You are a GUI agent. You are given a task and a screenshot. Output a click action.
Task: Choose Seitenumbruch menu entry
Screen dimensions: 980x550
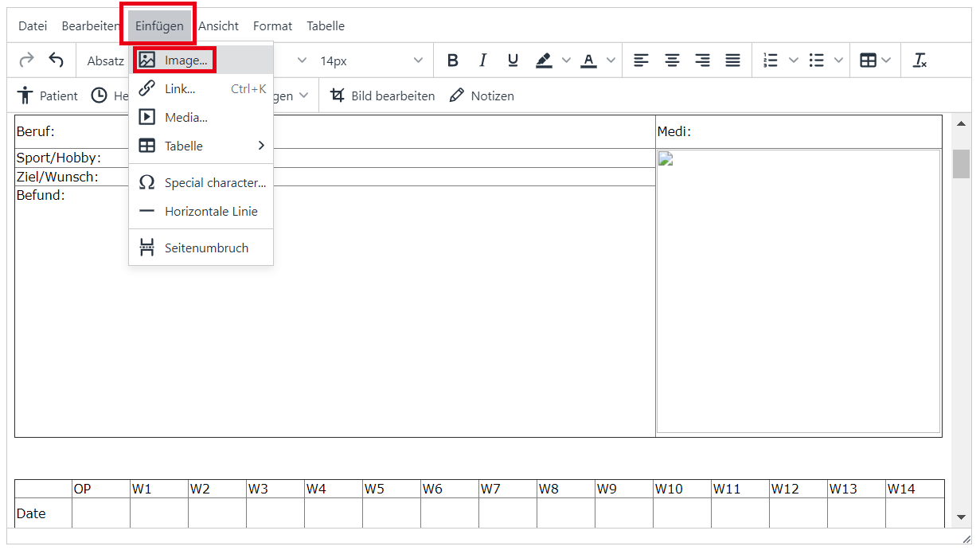pyautogui.click(x=202, y=248)
